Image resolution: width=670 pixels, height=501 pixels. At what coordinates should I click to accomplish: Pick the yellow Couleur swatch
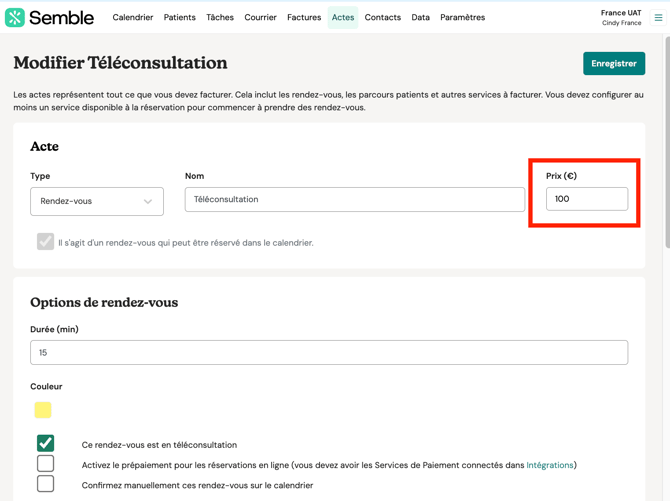pyautogui.click(x=43, y=410)
